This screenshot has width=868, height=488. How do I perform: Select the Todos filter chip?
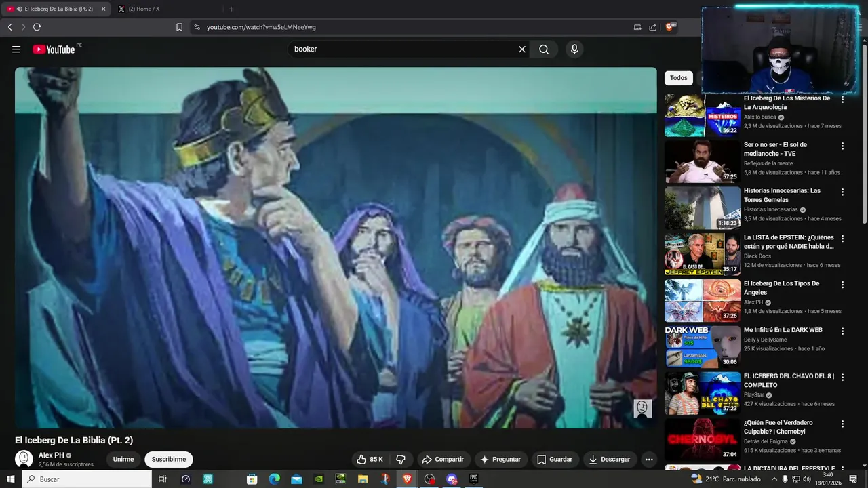tap(679, 78)
